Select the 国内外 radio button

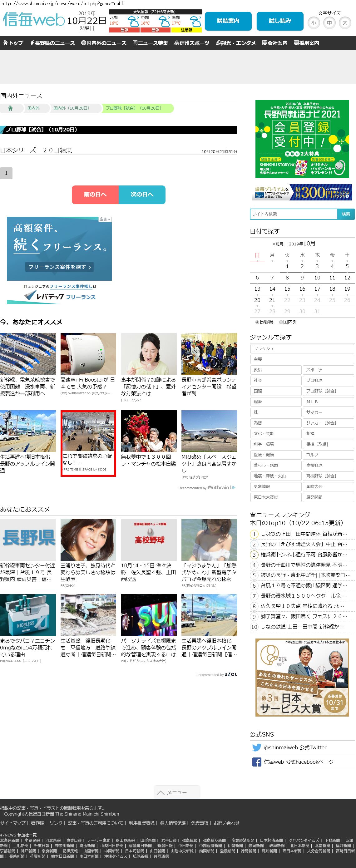click(x=281, y=322)
